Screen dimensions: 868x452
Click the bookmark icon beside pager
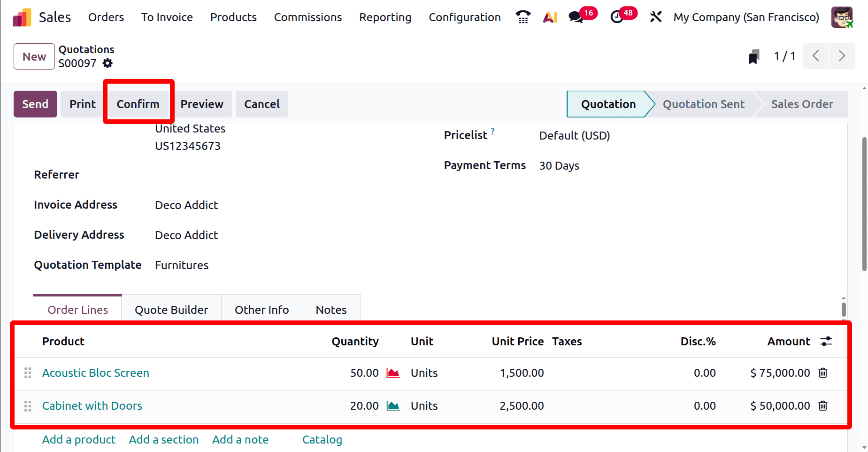click(754, 57)
